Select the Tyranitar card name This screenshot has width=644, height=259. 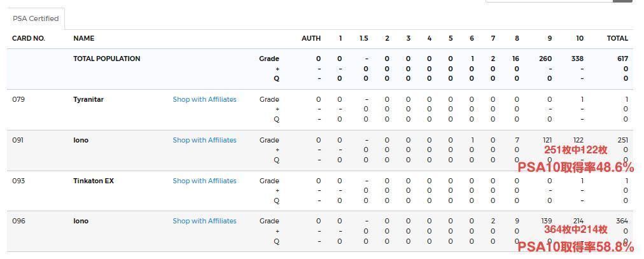point(88,99)
